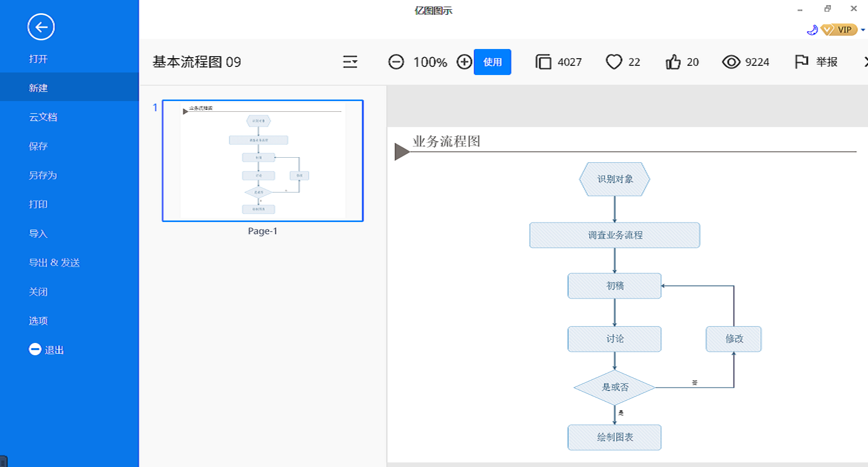Click the eye views icon showing 9224

click(731, 62)
